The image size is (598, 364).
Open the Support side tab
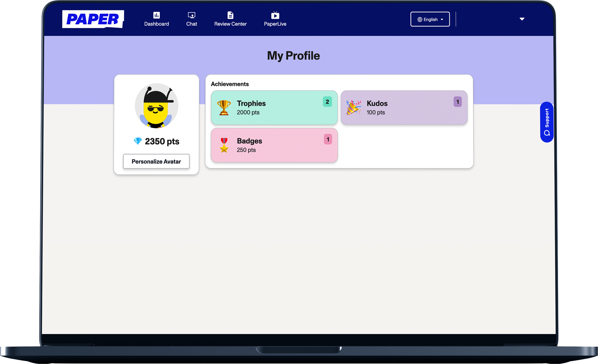pyautogui.click(x=547, y=122)
